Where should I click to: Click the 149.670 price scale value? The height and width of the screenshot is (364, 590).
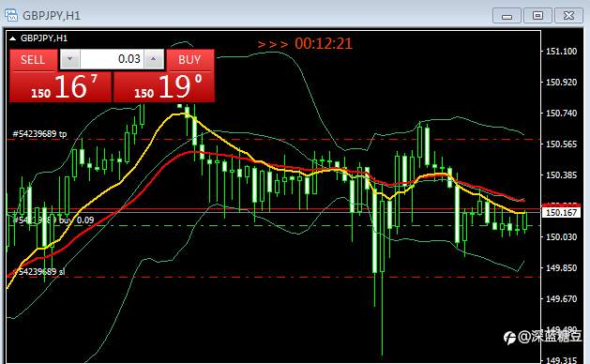coord(561,299)
